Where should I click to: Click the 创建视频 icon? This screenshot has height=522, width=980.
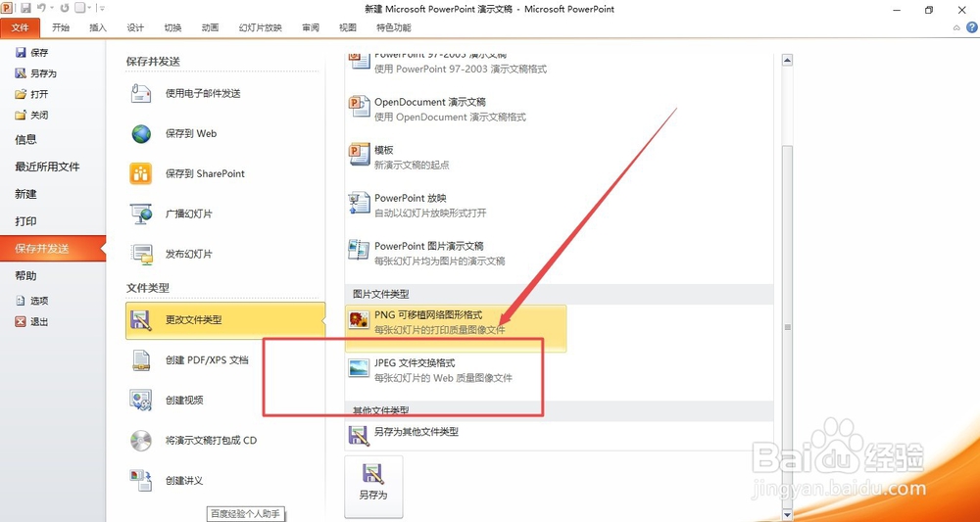click(x=140, y=401)
